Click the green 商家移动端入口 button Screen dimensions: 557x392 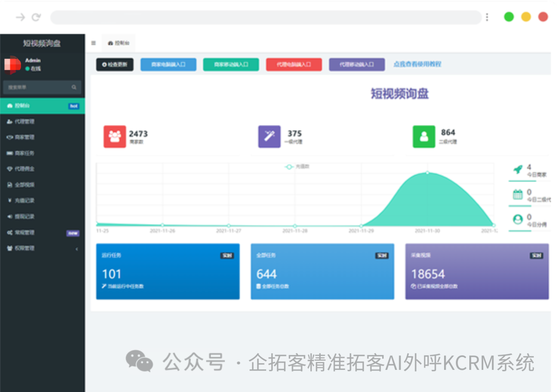231,64
